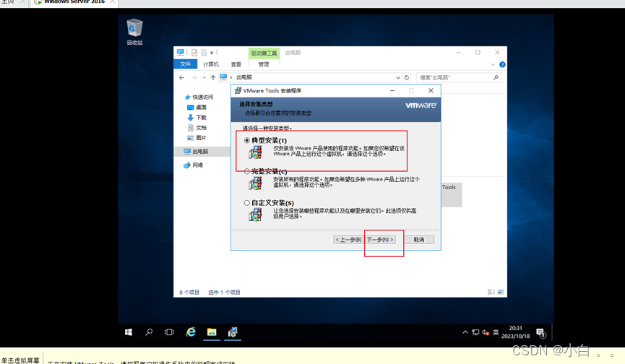Screen dimensions: 625x364
Task: Click the custom install package icon
Action: pos(255,214)
